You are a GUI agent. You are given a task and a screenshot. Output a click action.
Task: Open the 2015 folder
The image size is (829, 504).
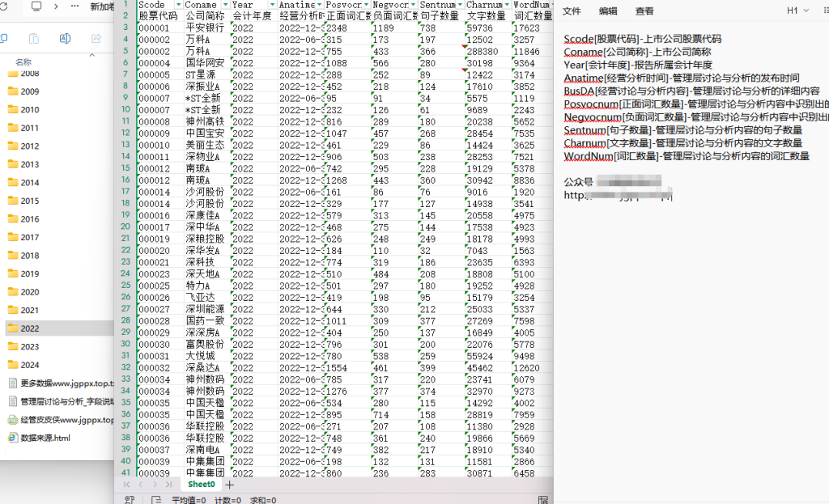pyautogui.click(x=30, y=201)
